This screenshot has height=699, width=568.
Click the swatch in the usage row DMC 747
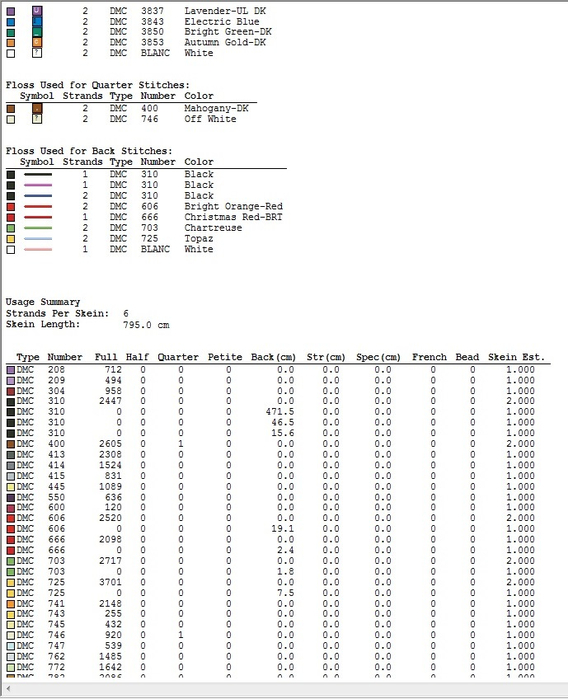pos(11,646)
